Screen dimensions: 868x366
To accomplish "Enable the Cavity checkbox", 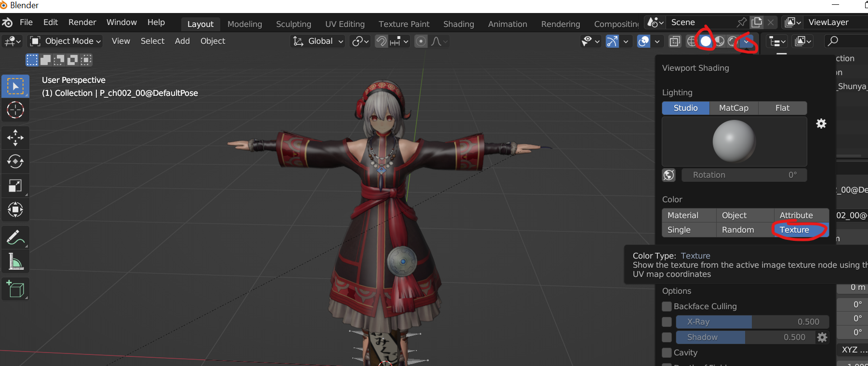I will (667, 353).
